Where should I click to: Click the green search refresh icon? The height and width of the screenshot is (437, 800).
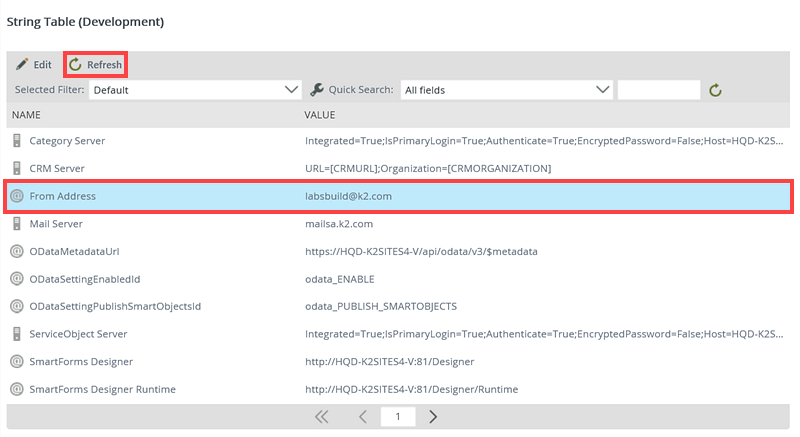715,91
